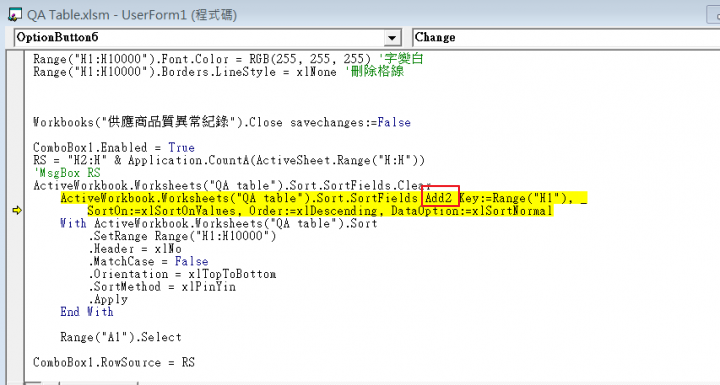720x385 pixels.
Task: Click the SortOn:=xlSortOnValues continuation line
Action: [320, 211]
